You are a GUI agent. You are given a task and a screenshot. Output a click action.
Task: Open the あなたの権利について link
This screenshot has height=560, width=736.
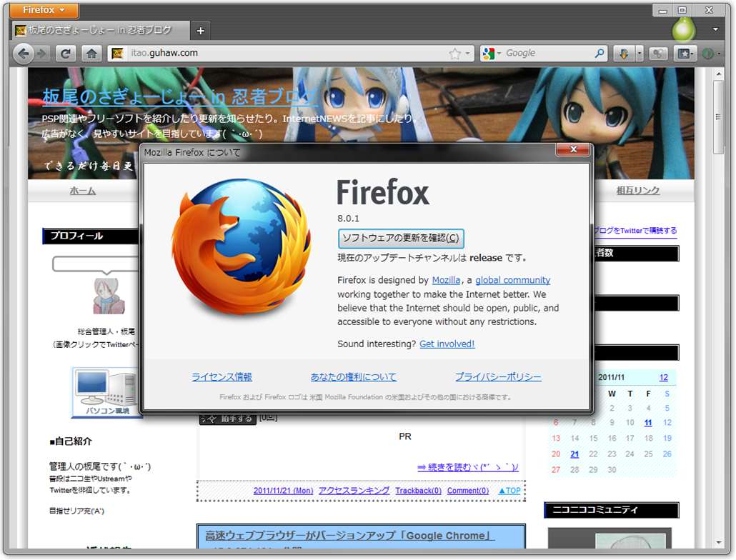coord(354,376)
